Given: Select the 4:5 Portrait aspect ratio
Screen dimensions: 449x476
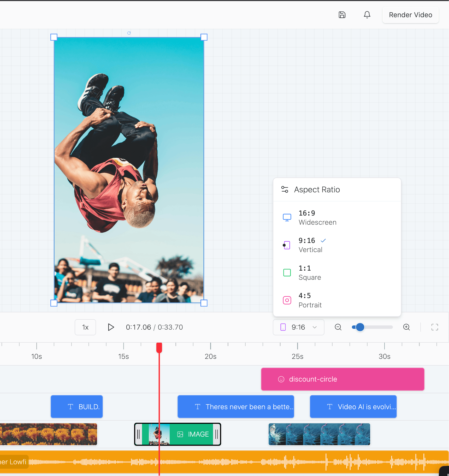Looking at the screenshot, I should pos(310,300).
